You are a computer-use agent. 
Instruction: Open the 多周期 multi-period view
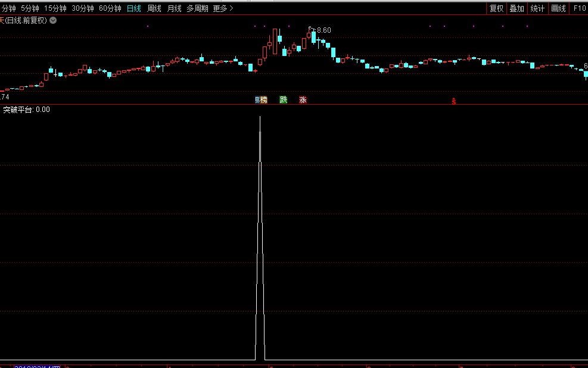[197, 8]
